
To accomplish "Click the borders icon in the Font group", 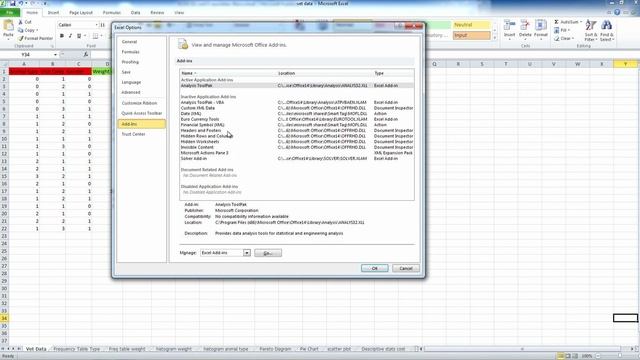I will point(95,36).
